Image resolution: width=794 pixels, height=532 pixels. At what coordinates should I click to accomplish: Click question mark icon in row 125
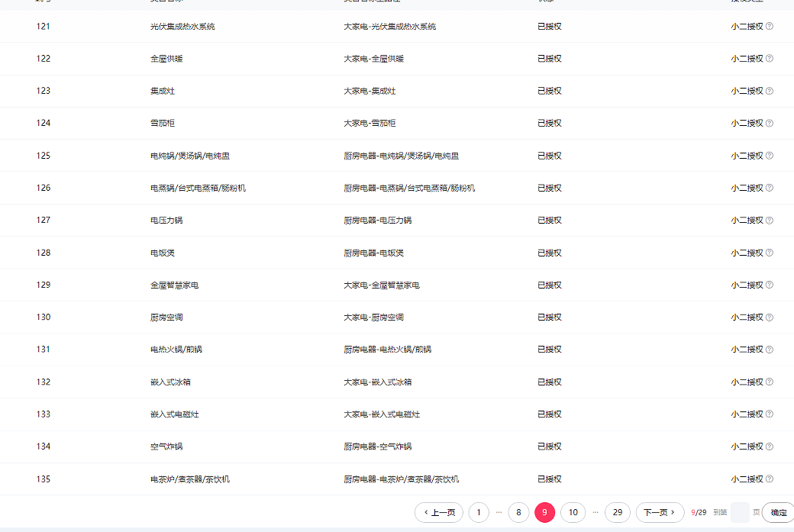770,156
